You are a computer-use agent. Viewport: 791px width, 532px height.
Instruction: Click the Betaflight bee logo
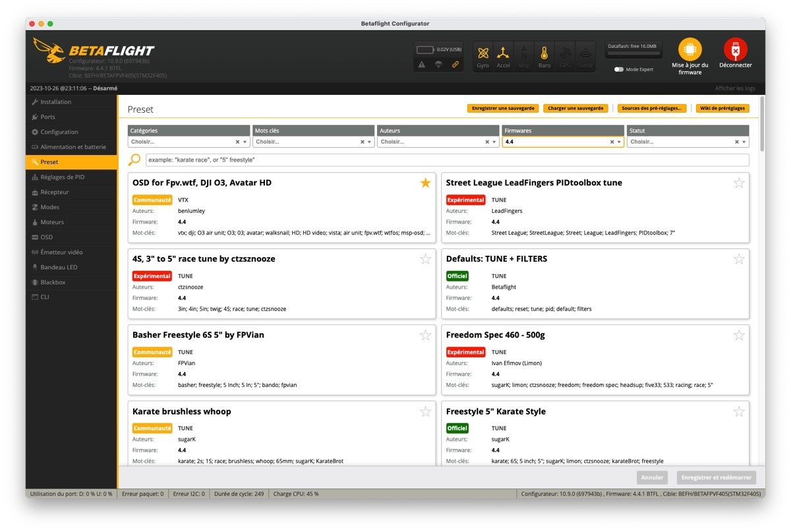point(48,51)
